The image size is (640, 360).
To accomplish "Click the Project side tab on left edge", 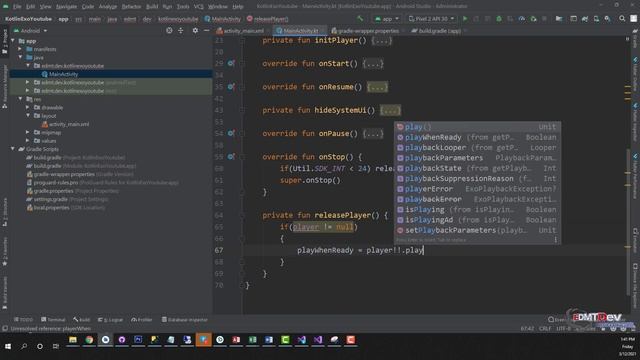I will tap(5, 41).
